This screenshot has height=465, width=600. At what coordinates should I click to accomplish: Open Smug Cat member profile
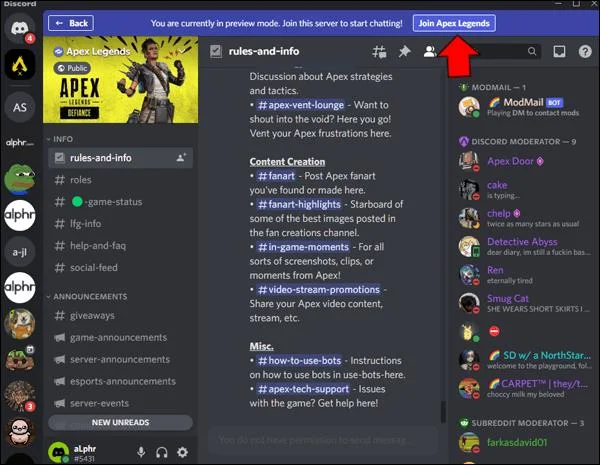tap(523, 303)
